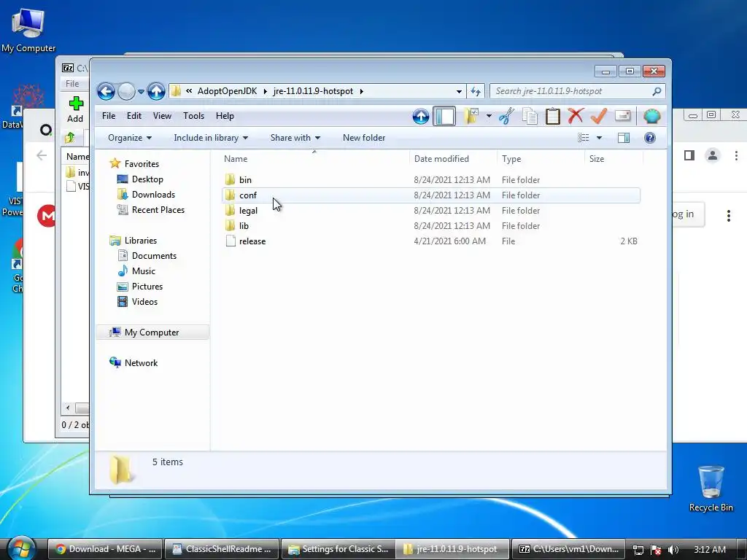Sort by the Type column header
Image resolution: width=747 pixels, height=560 pixels.
(x=541, y=158)
